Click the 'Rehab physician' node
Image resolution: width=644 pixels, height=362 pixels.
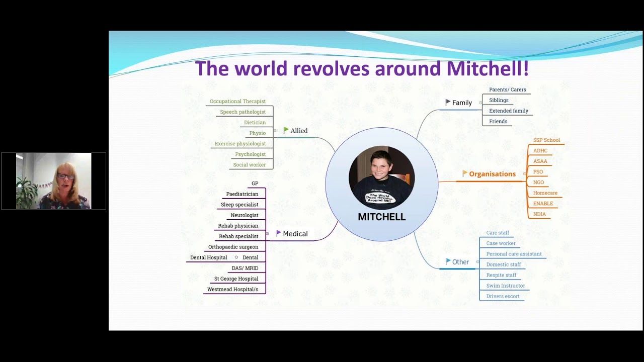(x=238, y=226)
